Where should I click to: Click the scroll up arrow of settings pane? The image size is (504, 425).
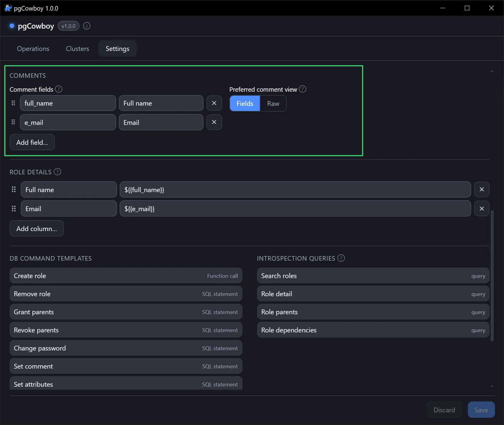(x=492, y=71)
